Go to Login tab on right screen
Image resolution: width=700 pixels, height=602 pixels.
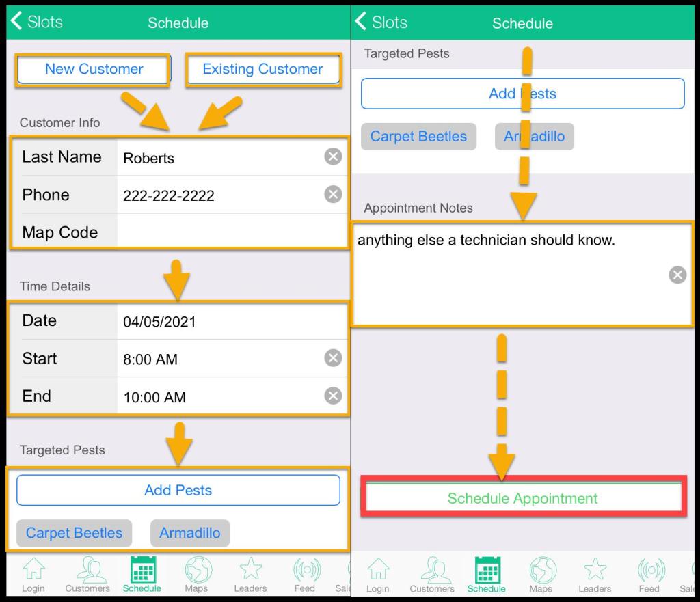click(x=377, y=575)
